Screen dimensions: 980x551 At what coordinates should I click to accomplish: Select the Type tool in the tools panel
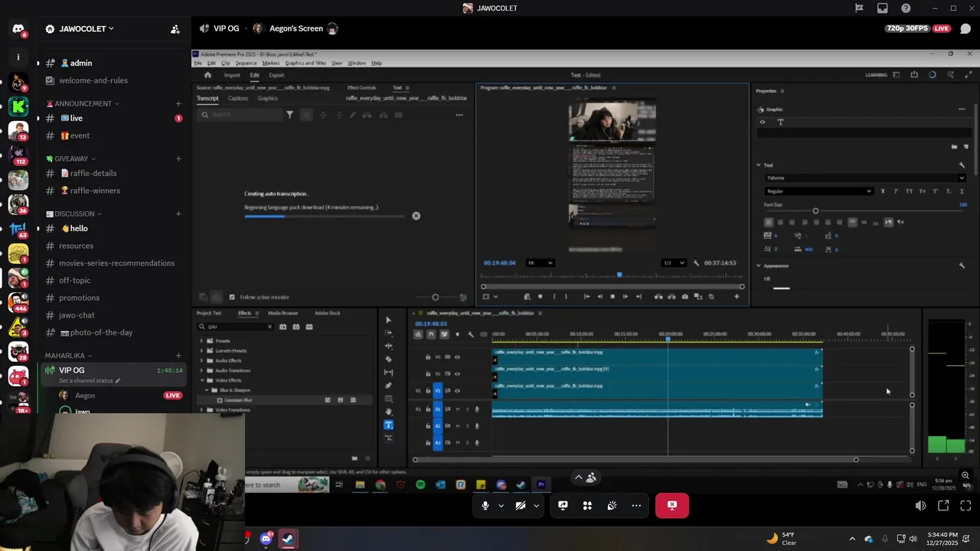388,425
